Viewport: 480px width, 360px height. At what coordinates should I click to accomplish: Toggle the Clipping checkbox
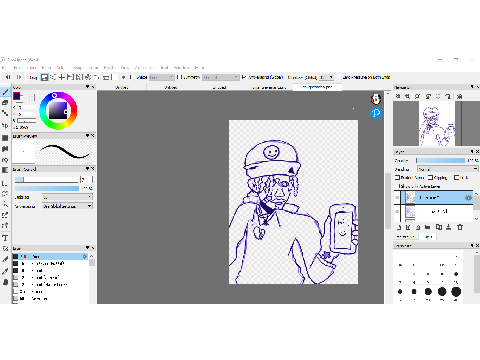(x=431, y=177)
